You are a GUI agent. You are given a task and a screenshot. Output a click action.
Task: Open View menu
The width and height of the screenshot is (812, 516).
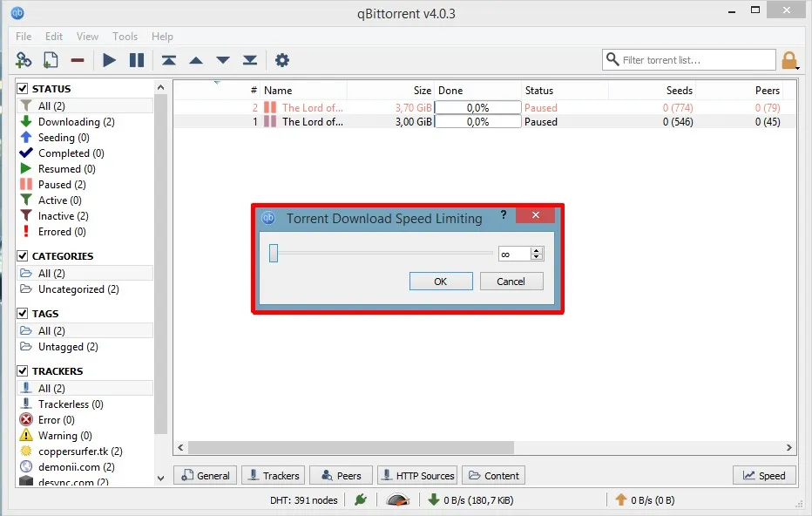87,37
